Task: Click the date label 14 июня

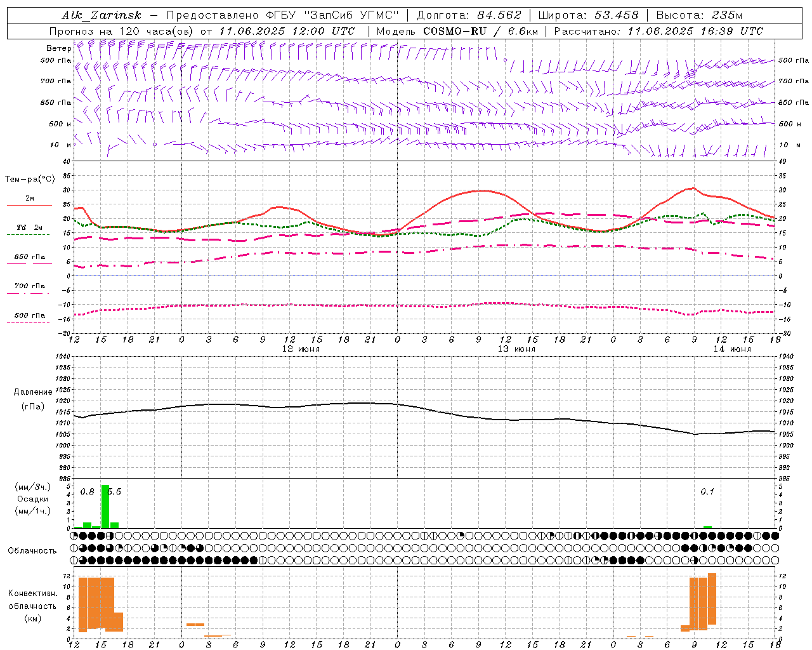Action: coord(732,349)
